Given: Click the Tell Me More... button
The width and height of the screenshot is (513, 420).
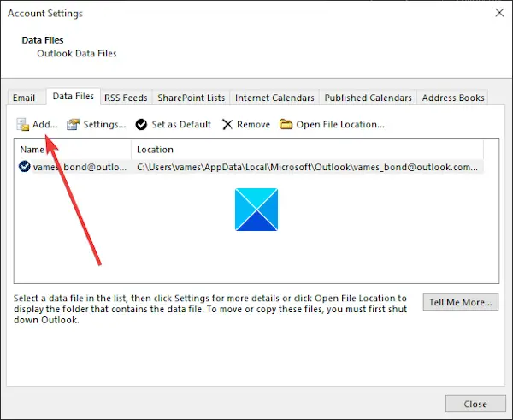Looking at the screenshot, I should coord(461,302).
